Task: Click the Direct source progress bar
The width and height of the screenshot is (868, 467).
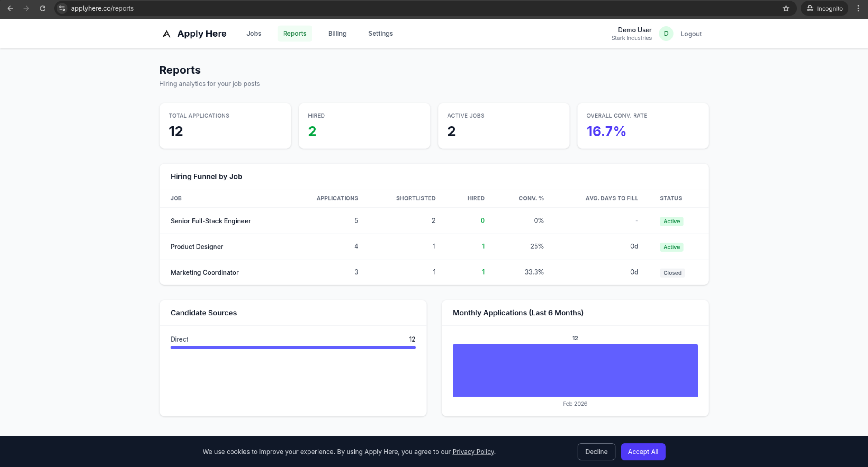Action: click(293, 348)
